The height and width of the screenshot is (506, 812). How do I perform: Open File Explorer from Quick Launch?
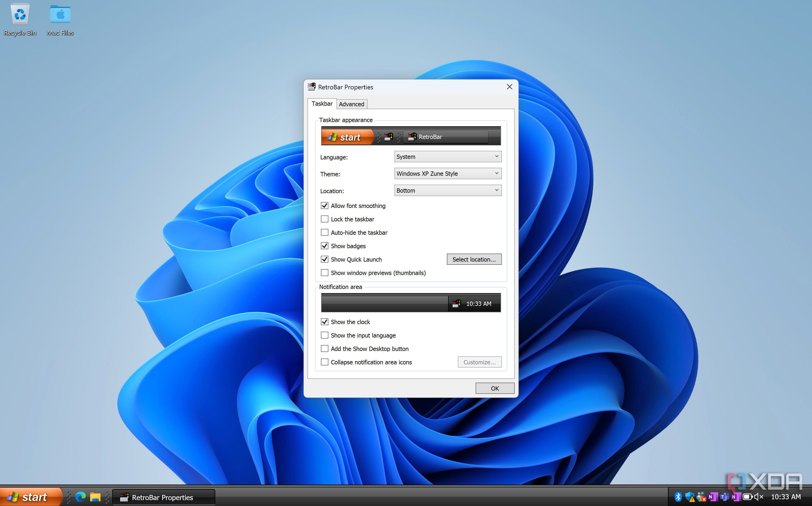(95, 497)
